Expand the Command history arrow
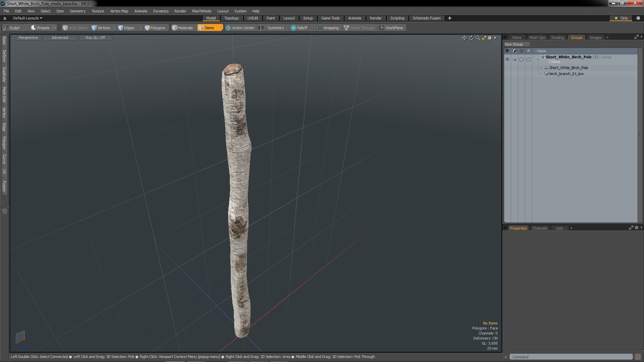 pos(506,357)
